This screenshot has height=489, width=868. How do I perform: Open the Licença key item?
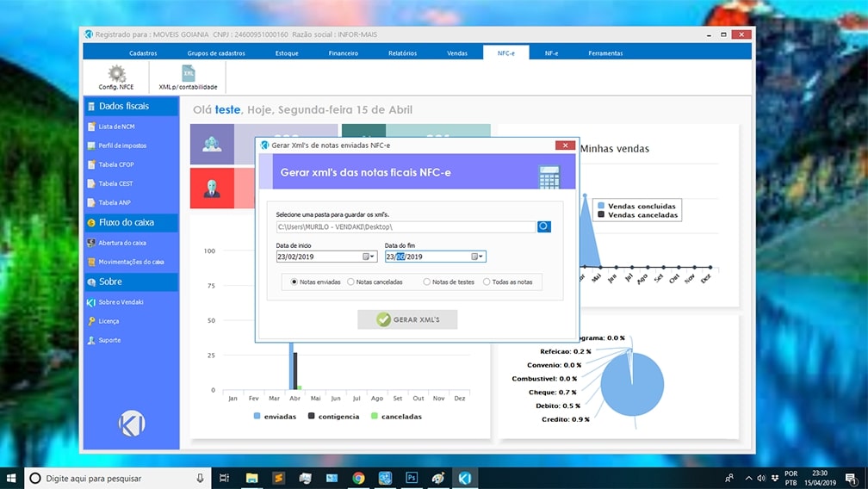(x=108, y=321)
